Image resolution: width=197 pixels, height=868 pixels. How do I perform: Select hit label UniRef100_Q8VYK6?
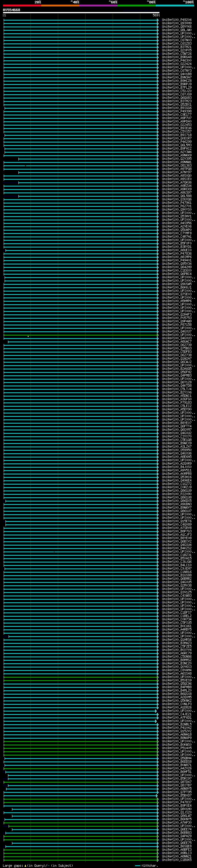click(x=176, y=26)
